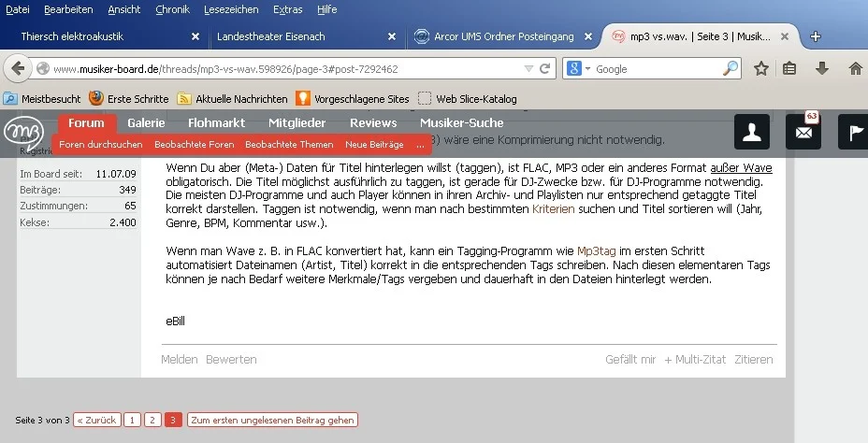This screenshot has width=868, height=443.
Task: Open the bookmarks list icon
Action: [x=789, y=68]
